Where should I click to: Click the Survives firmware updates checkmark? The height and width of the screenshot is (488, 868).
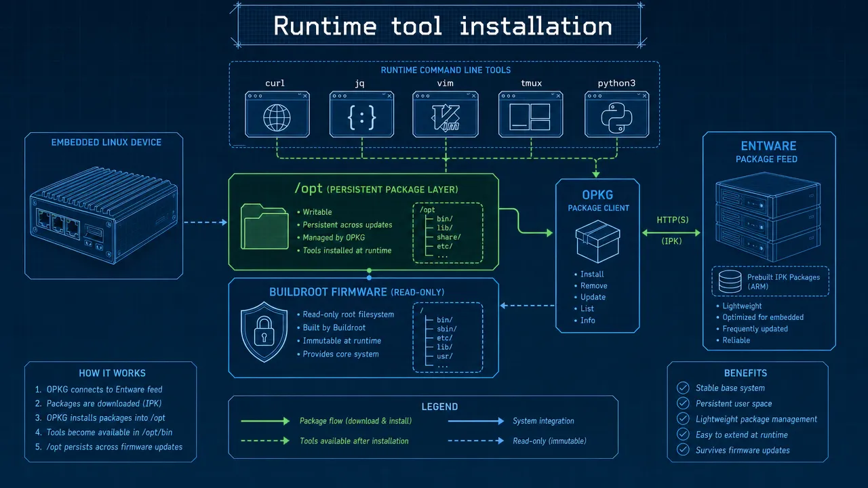[683, 450]
